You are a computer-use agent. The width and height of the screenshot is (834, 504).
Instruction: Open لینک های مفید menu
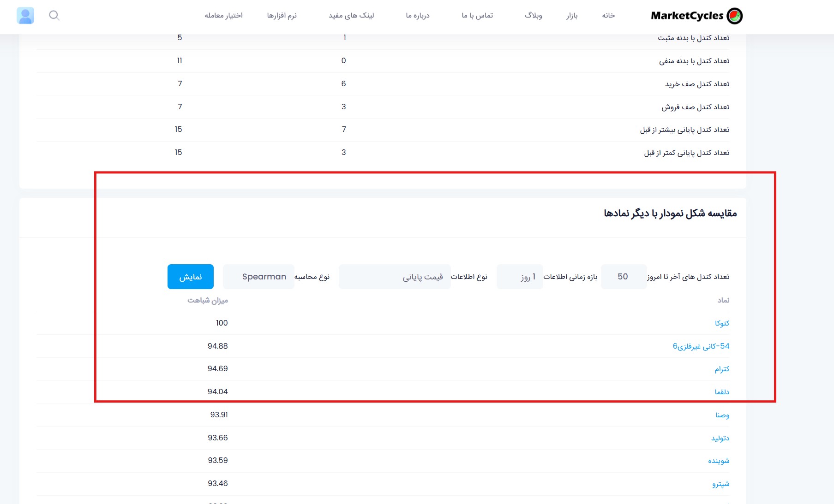[351, 15]
